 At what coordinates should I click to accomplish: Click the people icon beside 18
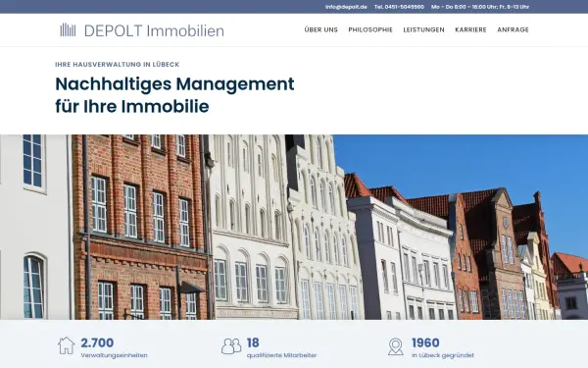(x=231, y=345)
